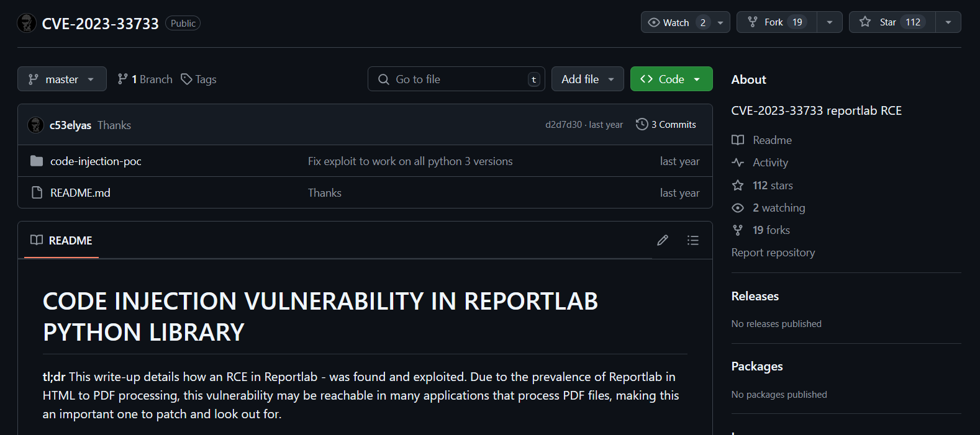Open the README outline list icon
The image size is (980, 435).
(x=693, y=240)
